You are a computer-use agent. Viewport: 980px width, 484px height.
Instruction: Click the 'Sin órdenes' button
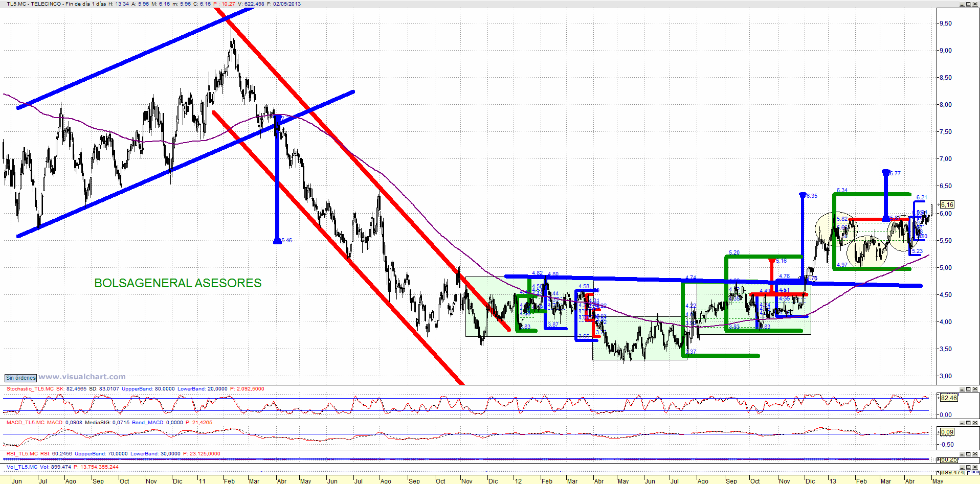click(21, 378)
